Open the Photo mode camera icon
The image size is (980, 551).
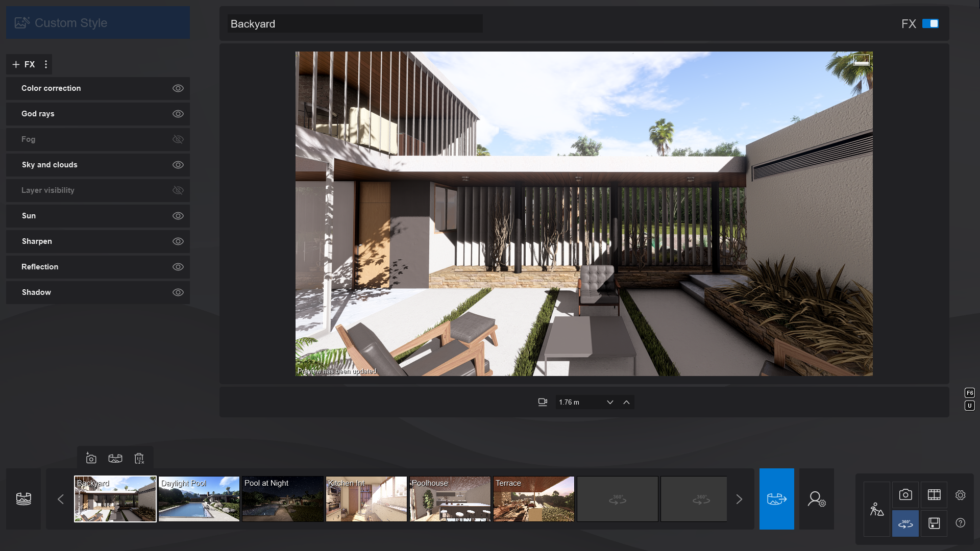click(905, 494)
